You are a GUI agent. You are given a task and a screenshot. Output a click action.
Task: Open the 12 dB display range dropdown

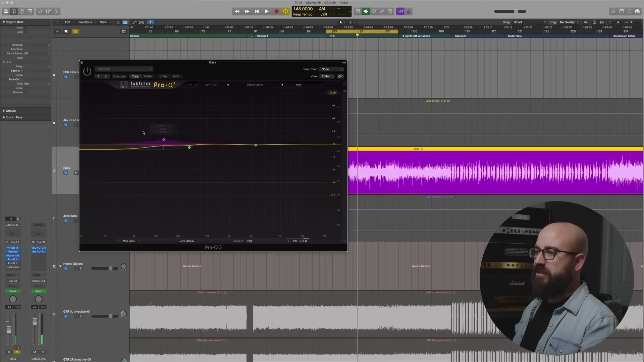pos(332,93)
